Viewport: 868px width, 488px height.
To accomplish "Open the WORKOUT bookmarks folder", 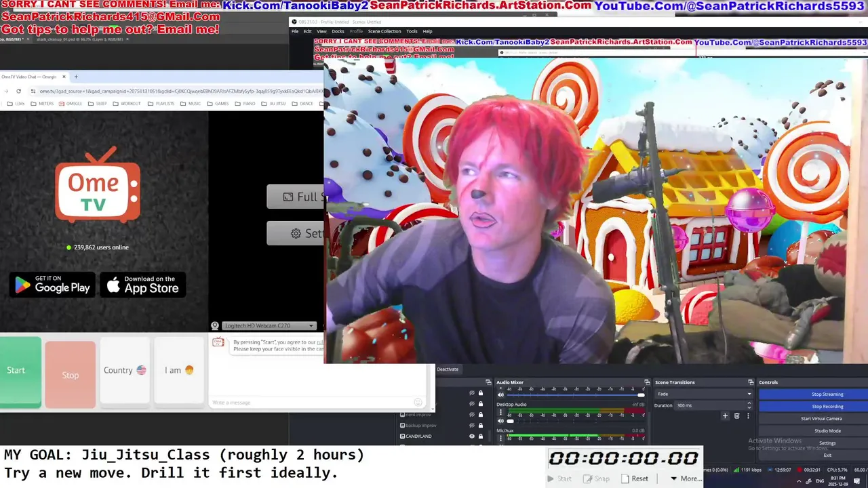I will pyautogui.click(x=127, y=104).
